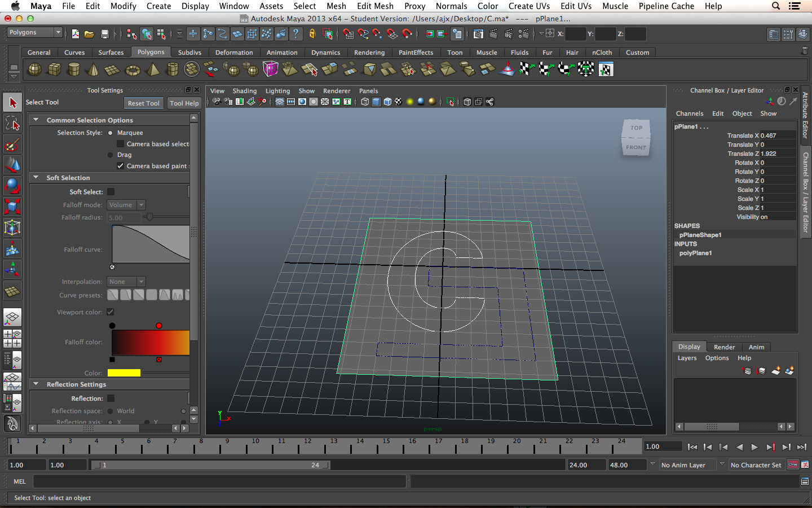The height and width of the screenshot is (508, 812).
Task: Click the yellow Color swatch
Action: pyautogui.click(x=123, y=373)
